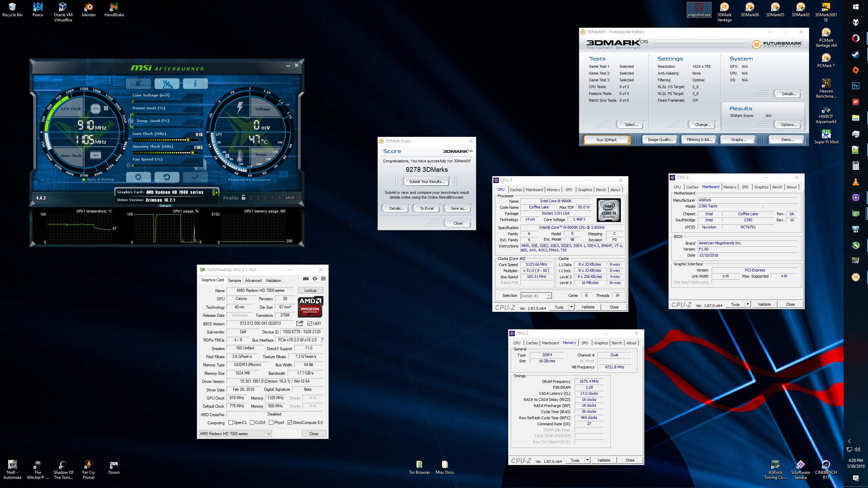Expand the Tools arrow in CPU-Z Mainboard window
Screen dimensions: 868x488
click(x=748, y=304)
